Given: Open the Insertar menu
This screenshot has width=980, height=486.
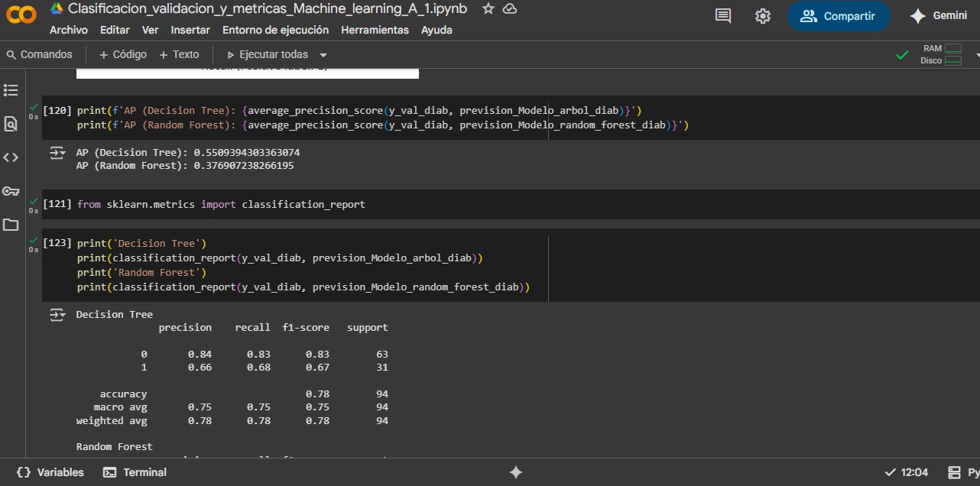Looking at the screenshot, I should point(190,30).
